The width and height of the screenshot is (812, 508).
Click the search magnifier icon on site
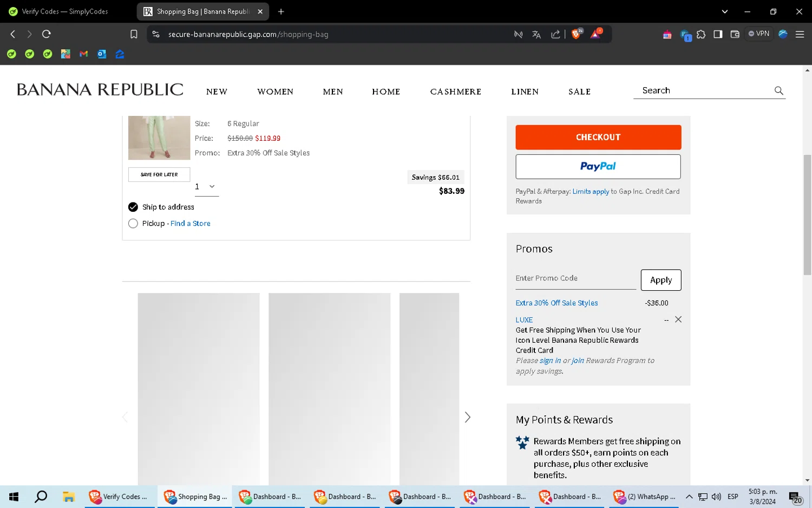778,90
